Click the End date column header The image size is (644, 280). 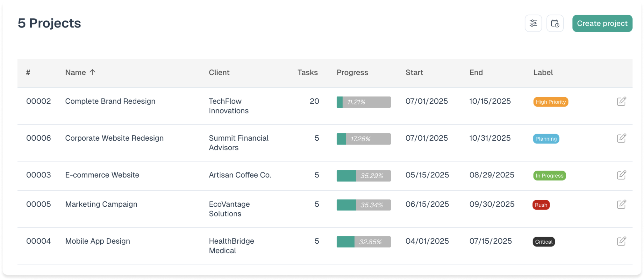pyautogui.click(x=476, y=73)
